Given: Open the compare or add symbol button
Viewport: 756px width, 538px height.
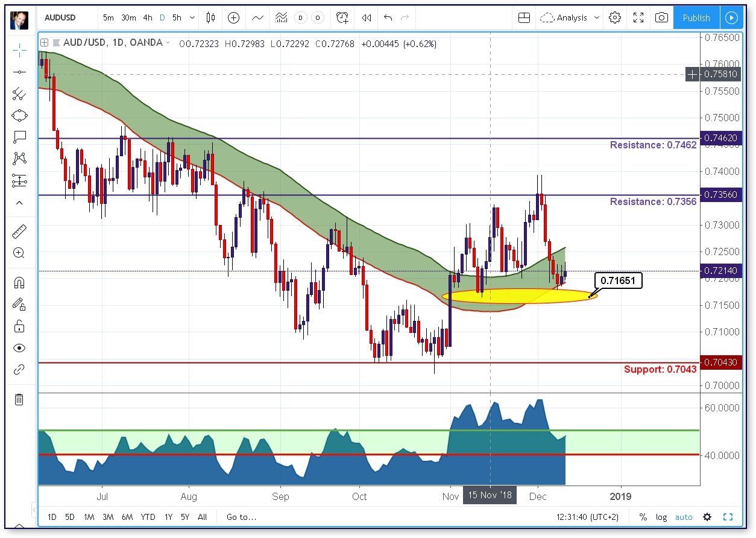Looking at the screenshot, I should [234, 17].
